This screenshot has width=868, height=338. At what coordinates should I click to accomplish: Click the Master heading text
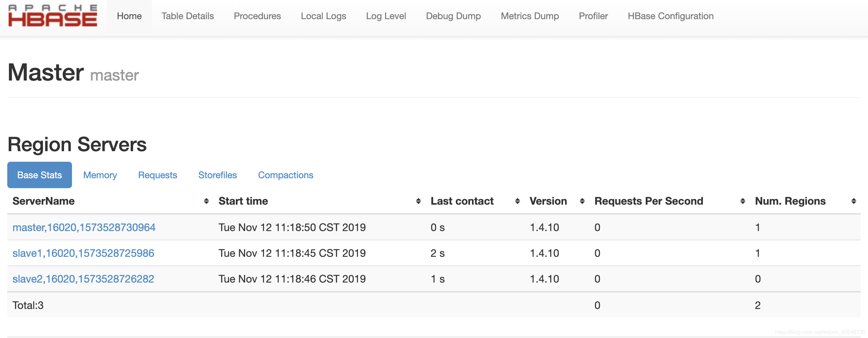[46, 72]
